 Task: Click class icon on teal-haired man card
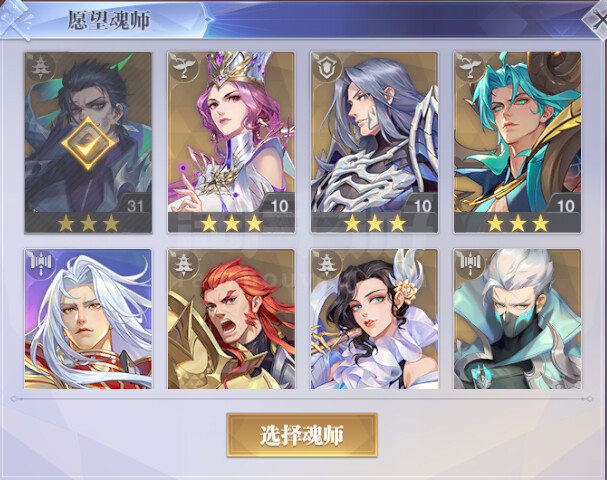pos(469,67)
